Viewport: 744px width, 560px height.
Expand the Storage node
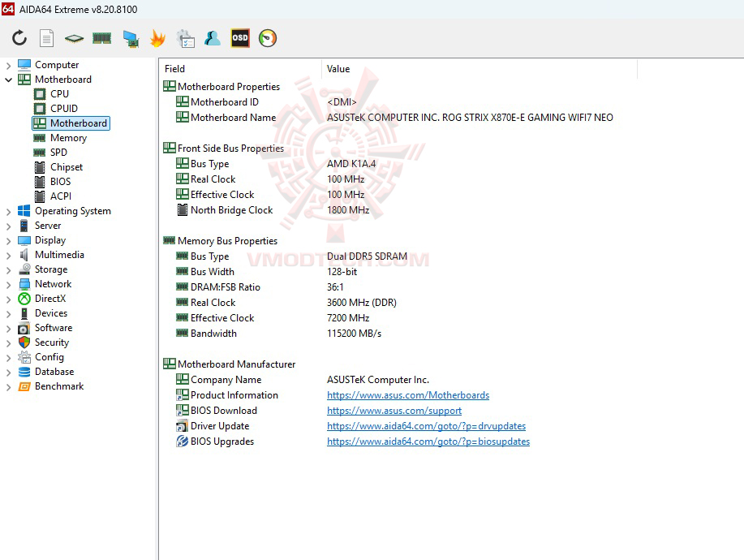point(8,269)
